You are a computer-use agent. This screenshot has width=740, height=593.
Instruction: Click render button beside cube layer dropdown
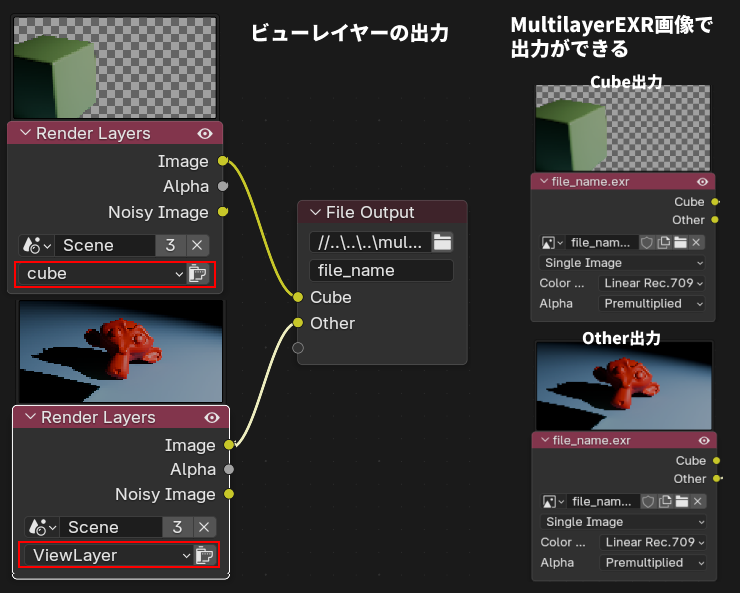198,273
